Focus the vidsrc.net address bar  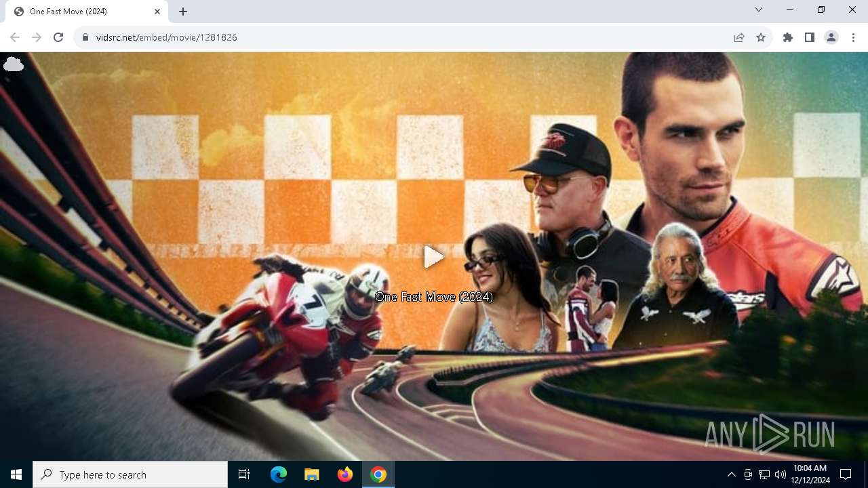pos(407,37)
